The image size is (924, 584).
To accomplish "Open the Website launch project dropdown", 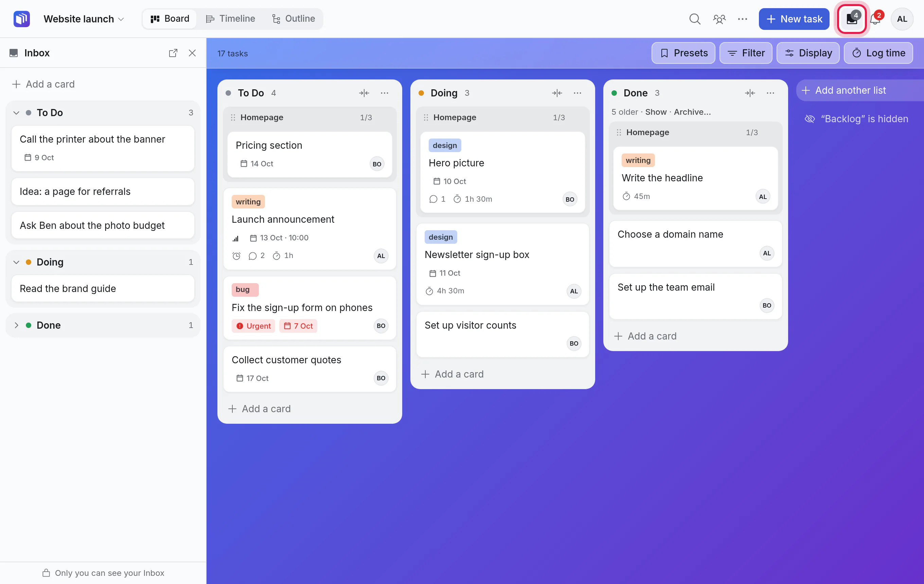I will coord(84,19).
